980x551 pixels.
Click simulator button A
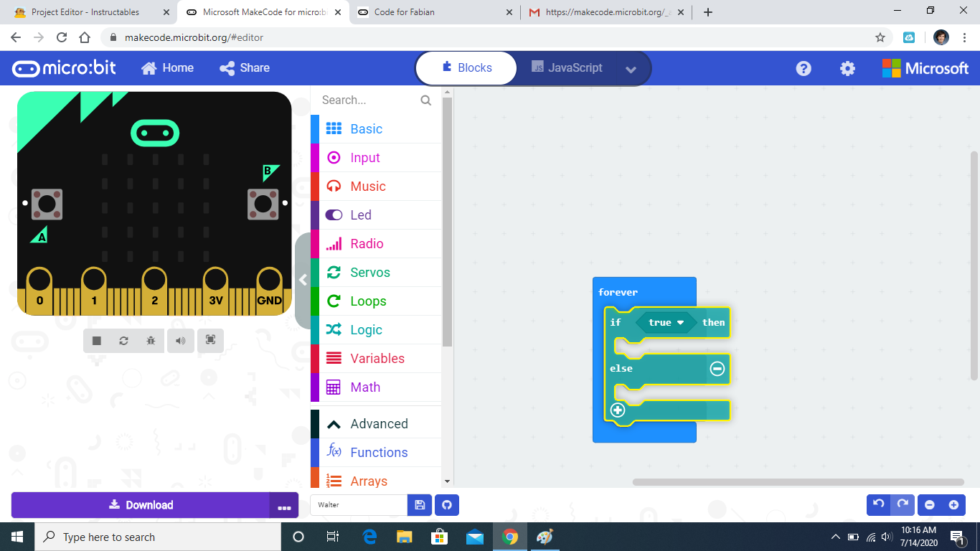click(47, 204)
